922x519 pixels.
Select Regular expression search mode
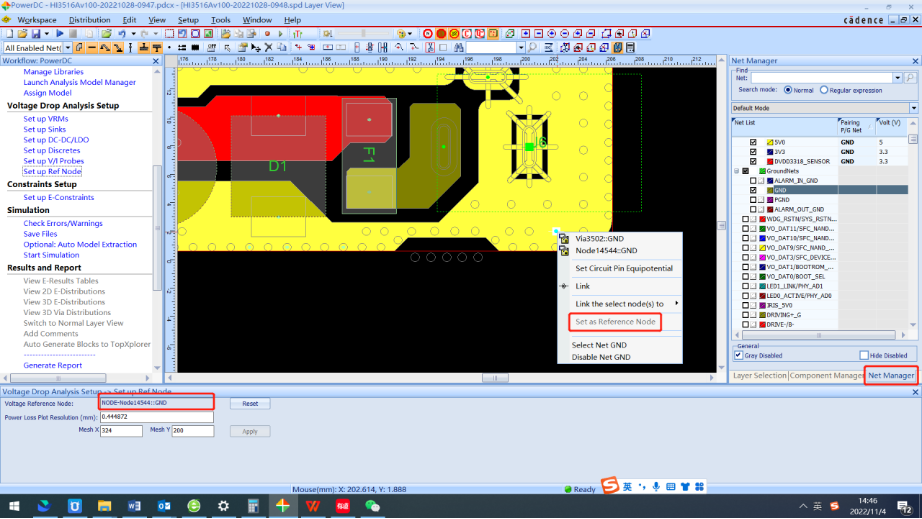824,90
